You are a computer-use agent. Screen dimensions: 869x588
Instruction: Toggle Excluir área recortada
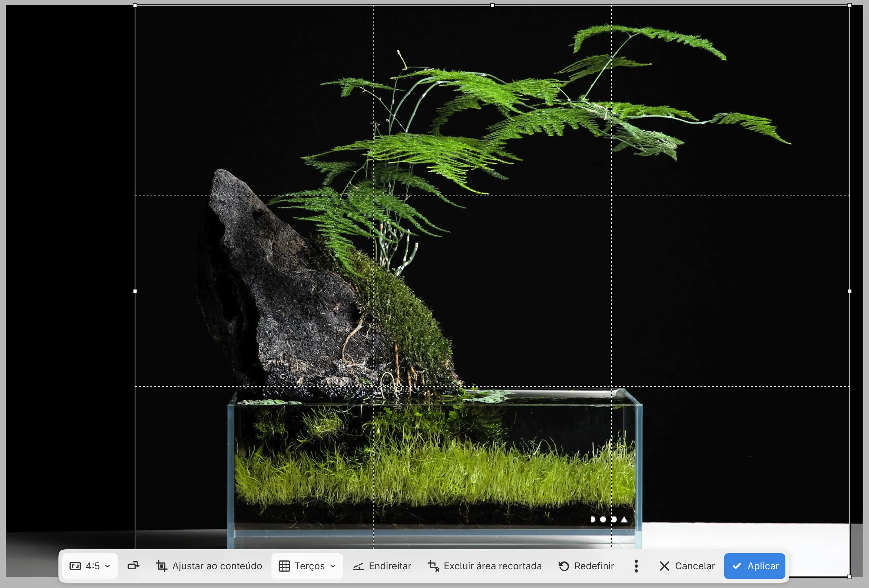point(485,566)
